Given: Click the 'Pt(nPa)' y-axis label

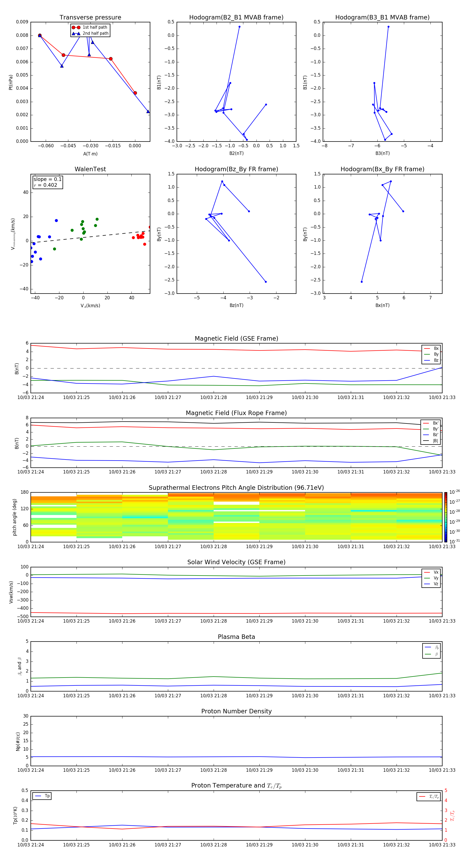Looking at the screenshot, I should pyautogui.click(x=11, y=82).
